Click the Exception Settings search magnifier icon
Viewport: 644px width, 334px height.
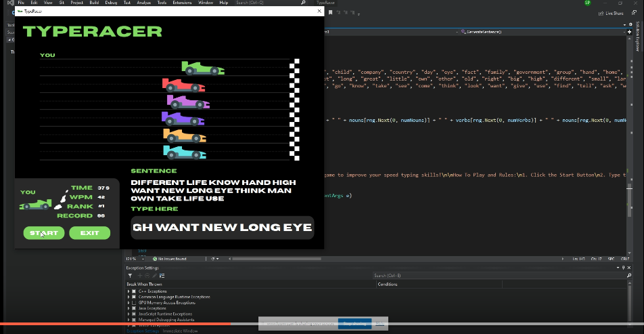pyautogui.click(x=629, y=276)
